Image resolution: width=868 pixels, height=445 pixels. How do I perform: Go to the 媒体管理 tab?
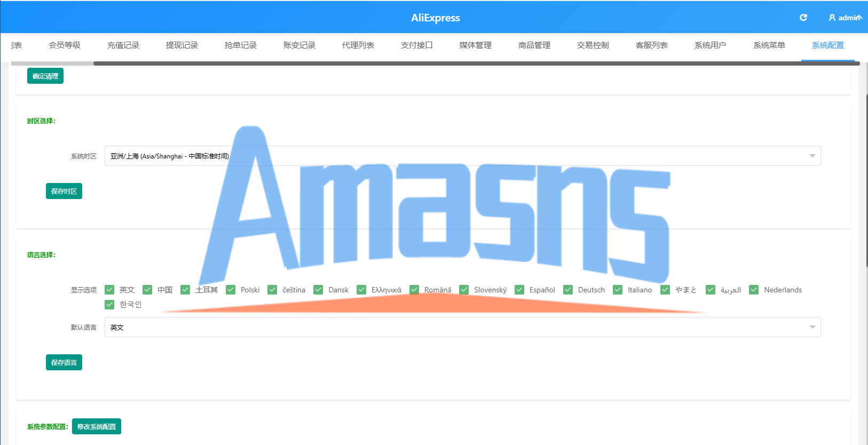point(476,45)
